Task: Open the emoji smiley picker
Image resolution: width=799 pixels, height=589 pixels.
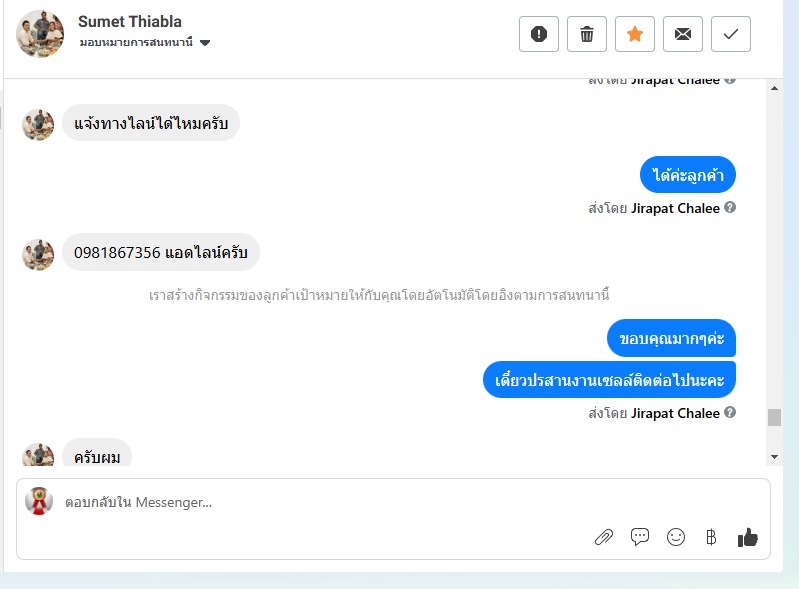Action: click(676, 537)
